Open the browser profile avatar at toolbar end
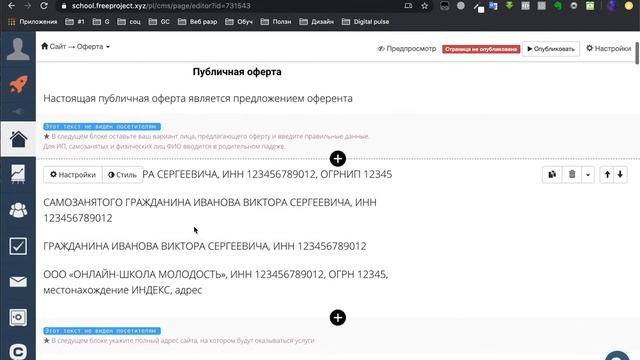 (629, 6)
